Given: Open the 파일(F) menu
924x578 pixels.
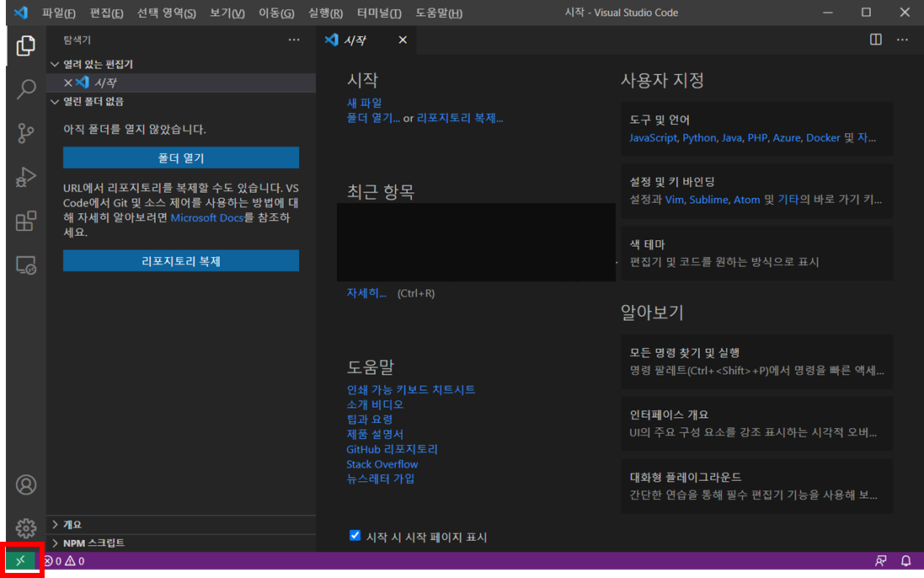Looking at the screenshot, I should [58, 13].
